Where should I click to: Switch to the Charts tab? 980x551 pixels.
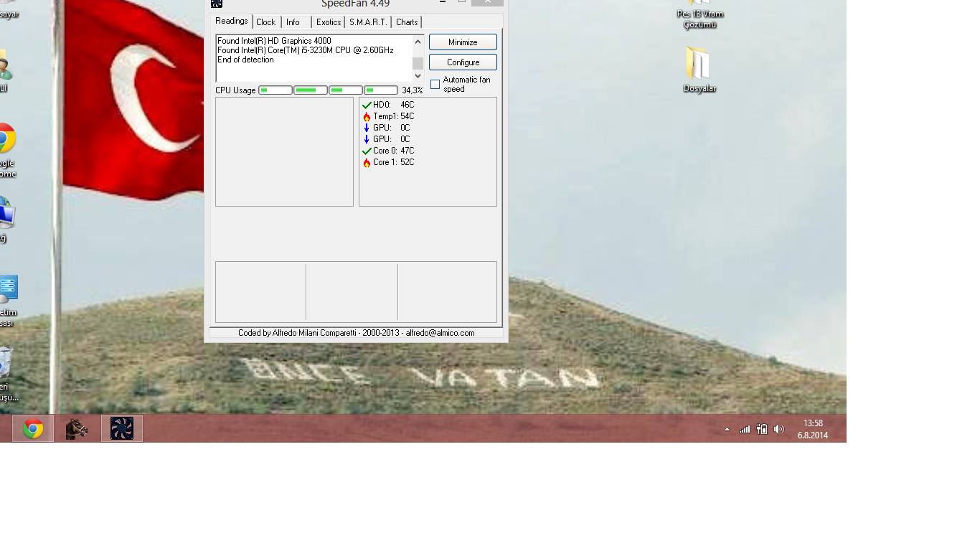(407, 22)
